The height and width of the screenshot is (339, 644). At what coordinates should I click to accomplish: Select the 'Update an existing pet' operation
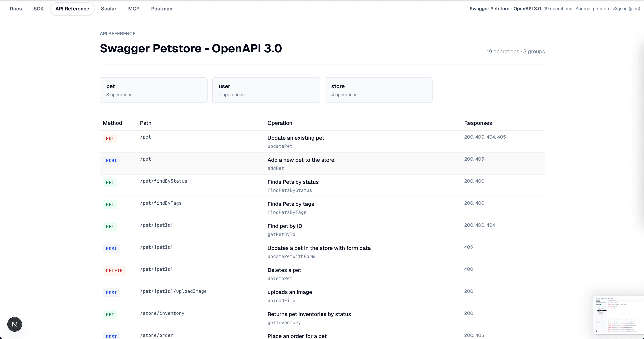coord(296,138)
